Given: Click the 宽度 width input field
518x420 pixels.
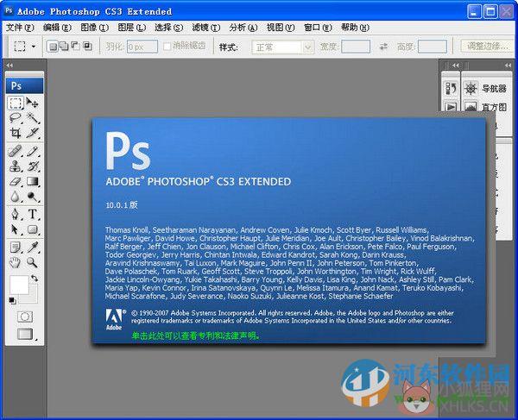Looking at the screenshot, I should point(356,47).
